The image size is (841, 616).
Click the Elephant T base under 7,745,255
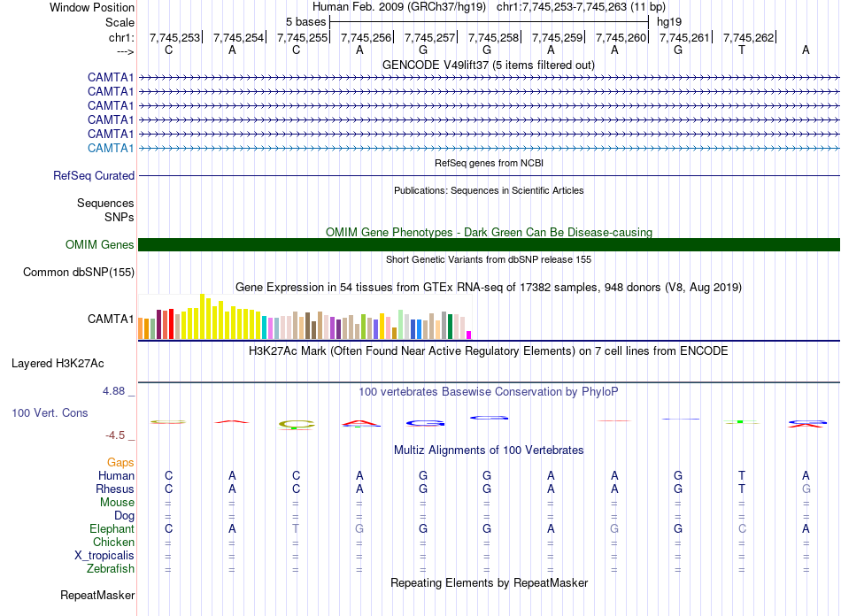pos(296,528)
